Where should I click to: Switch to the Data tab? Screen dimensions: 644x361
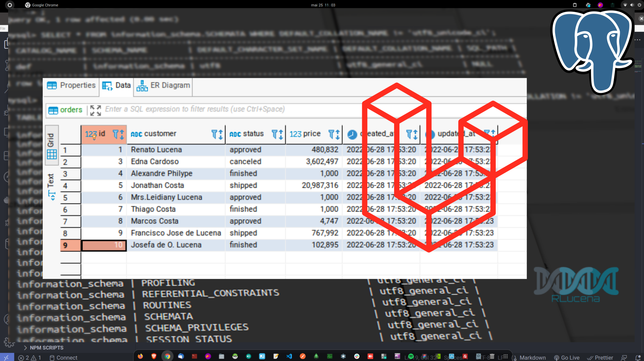pos(116,85)
